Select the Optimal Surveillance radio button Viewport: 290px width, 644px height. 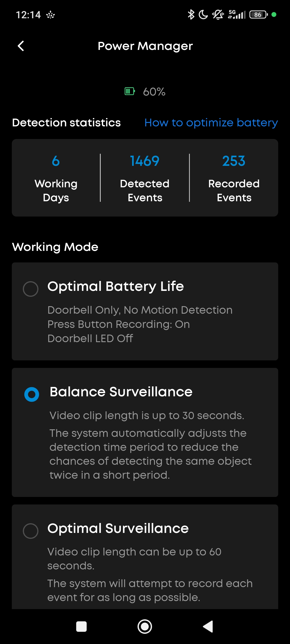pyautogui.click(x=31, y=531)
